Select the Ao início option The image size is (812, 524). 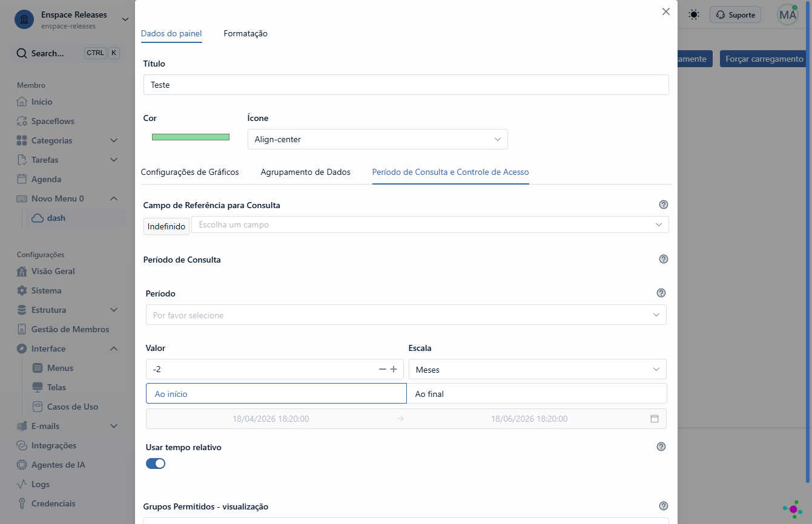click(x=276, y=393)
